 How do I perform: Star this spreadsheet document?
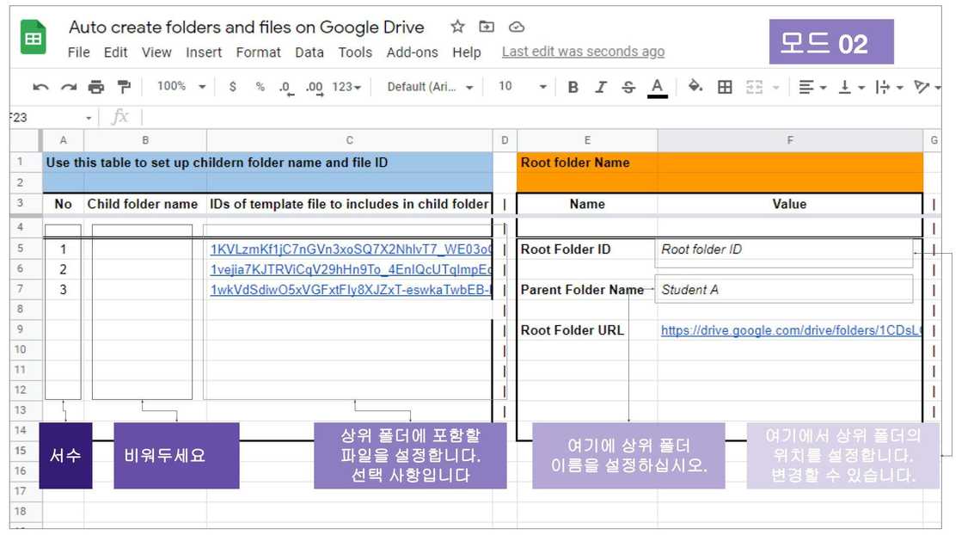coord(457,27)
